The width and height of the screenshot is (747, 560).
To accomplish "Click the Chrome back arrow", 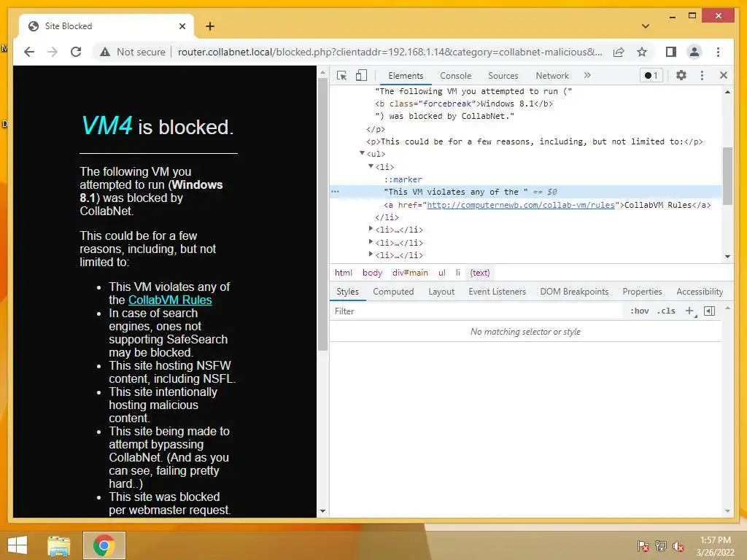I will pos(29,52).
